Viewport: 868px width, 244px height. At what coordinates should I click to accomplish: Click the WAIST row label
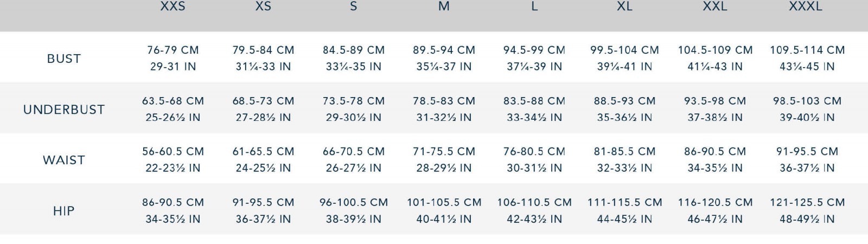click(64, 160)
